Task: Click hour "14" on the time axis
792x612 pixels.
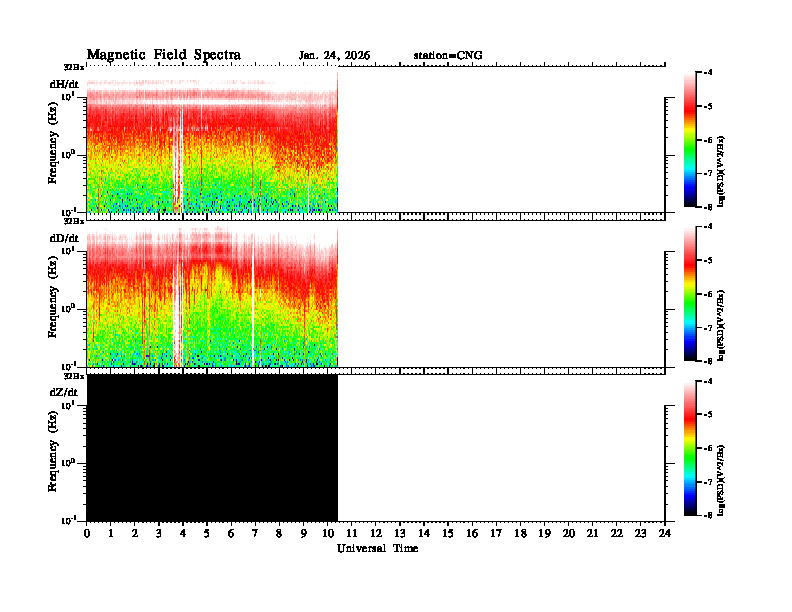Action: click(x=424, y=534)
